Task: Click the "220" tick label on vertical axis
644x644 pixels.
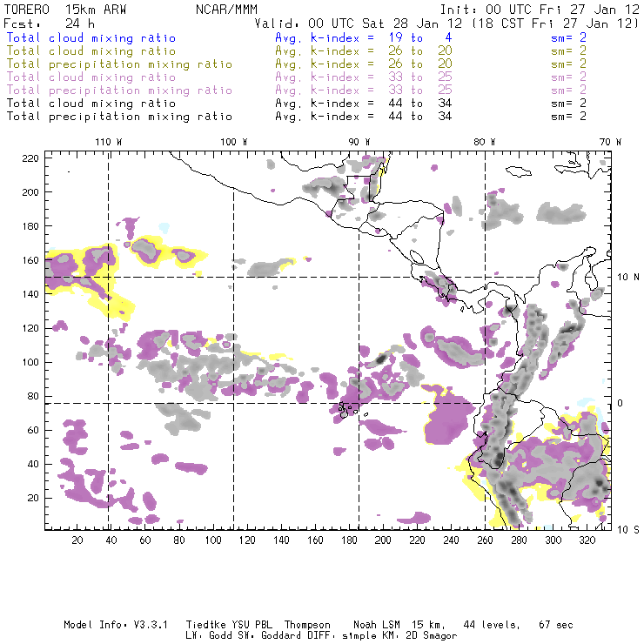Action: click(30, 158)
